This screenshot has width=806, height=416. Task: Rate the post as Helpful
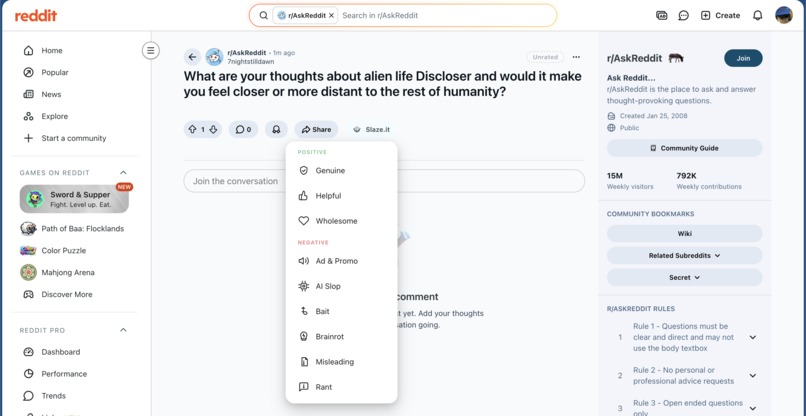point(341,196)
